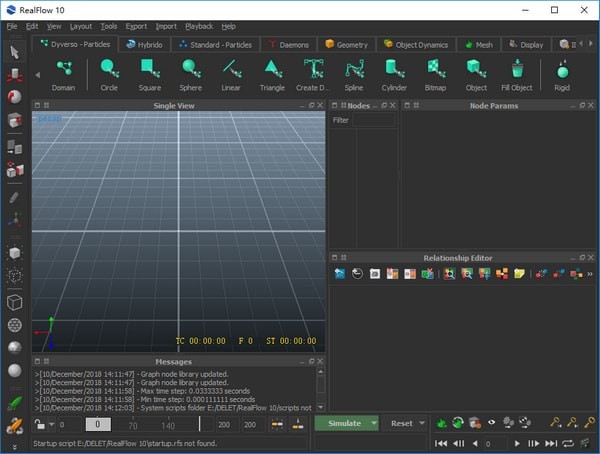Close the Messages panel

click(x=320, y=361)
